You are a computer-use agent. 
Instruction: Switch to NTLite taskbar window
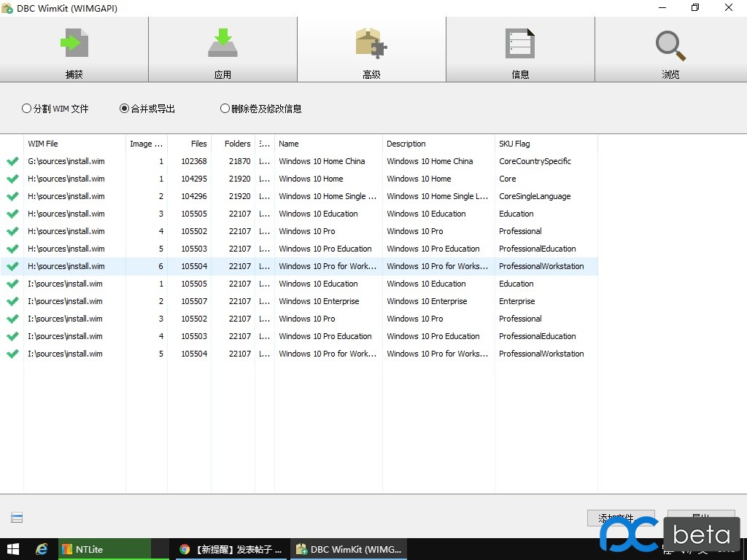tap(104, 549)
